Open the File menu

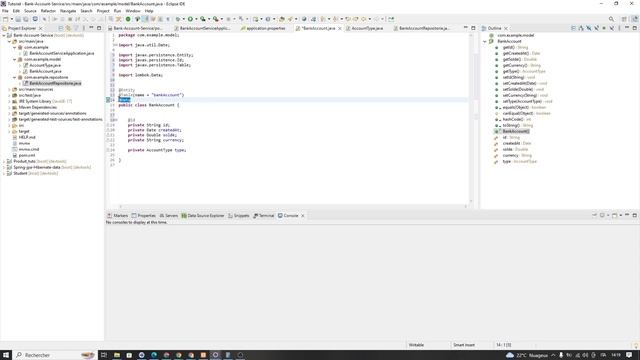point(5,11)
